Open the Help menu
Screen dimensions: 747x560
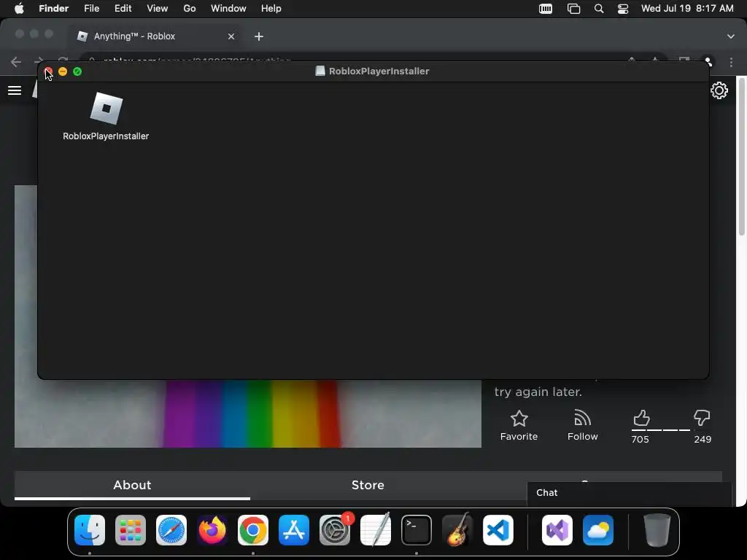pyautogui.click(x=271, y=9)
